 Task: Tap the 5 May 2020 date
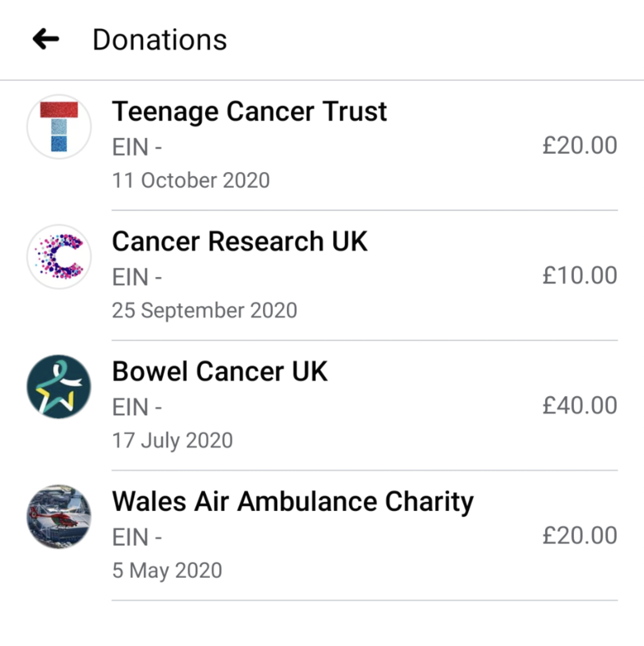point(167,570)
